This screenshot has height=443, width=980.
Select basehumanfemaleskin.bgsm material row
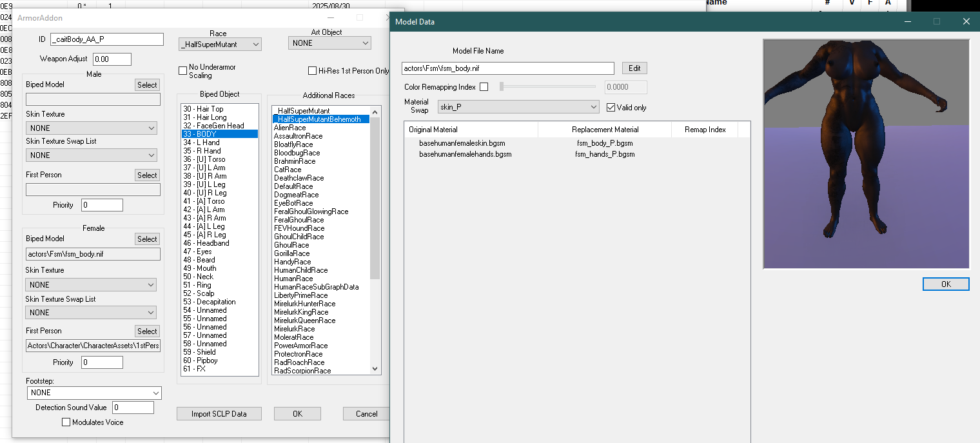tap(577, 143)
